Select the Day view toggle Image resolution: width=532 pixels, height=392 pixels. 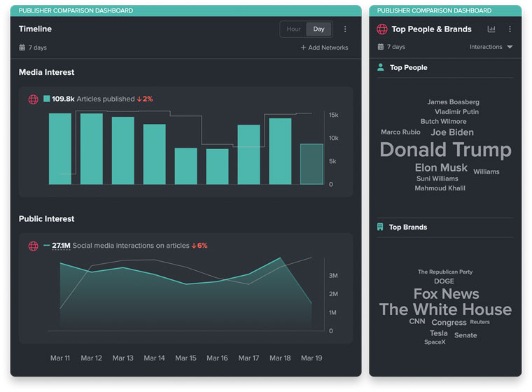click(318, 29)
